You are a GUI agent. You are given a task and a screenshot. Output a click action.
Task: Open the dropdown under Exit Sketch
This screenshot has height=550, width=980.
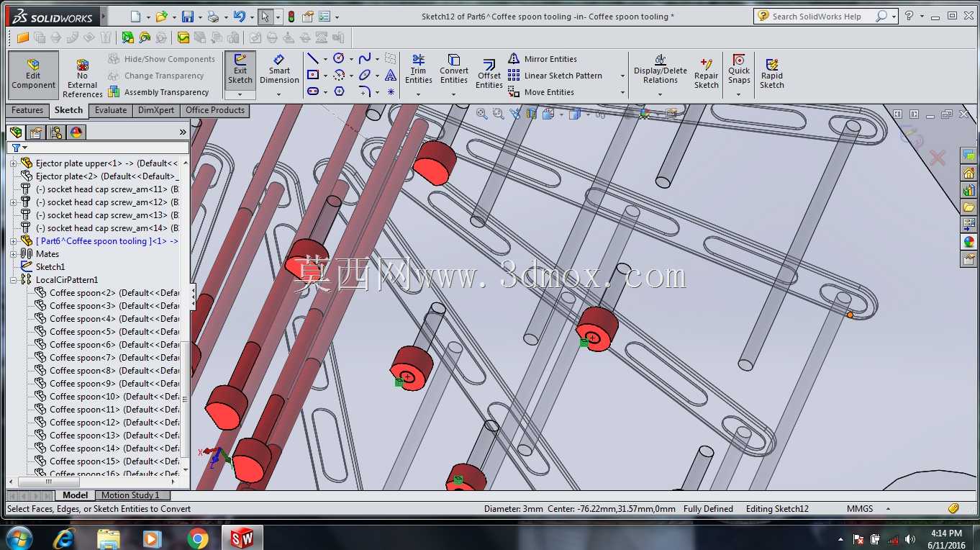[x=240, y=94]
